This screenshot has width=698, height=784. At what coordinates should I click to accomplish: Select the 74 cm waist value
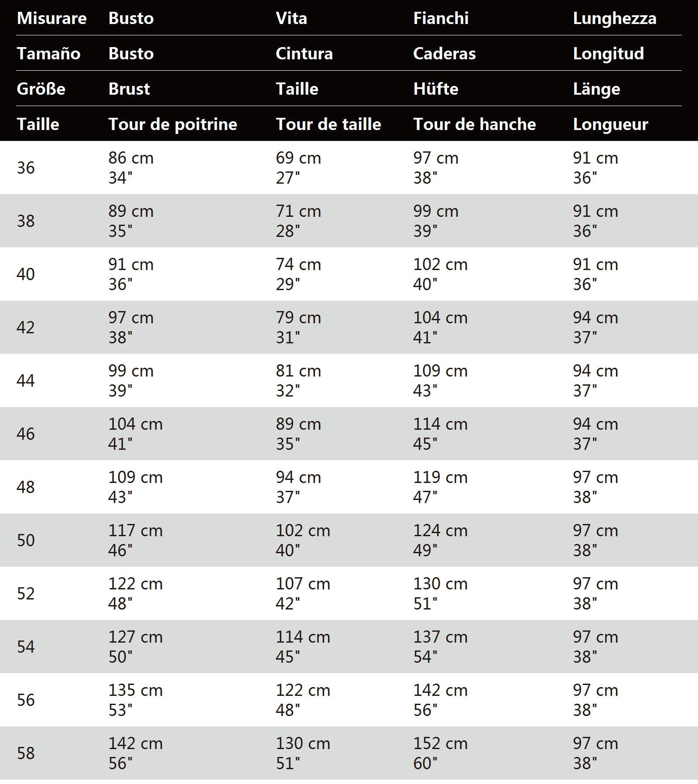click(298, 264)
